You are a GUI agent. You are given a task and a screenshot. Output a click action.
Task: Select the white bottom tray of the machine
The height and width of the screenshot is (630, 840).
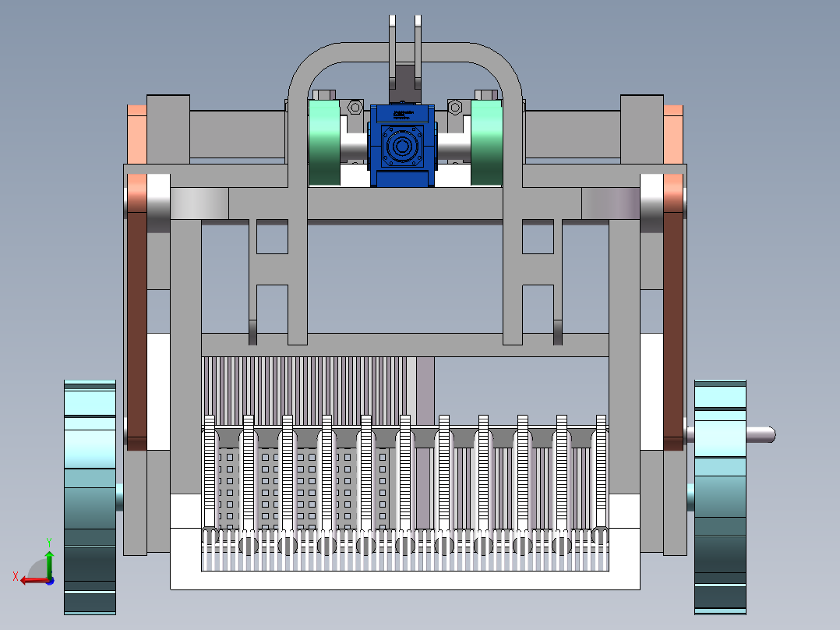click(x=405, y=580)
